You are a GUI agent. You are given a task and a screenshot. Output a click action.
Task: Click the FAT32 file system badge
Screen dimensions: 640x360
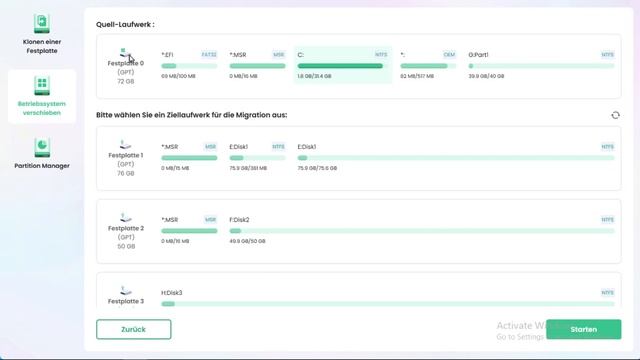[209, 55]
